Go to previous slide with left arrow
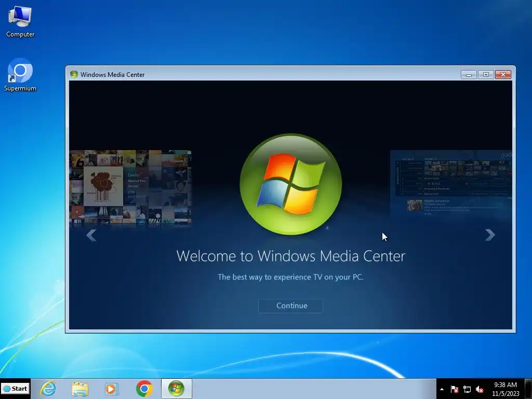 [91, 235]
